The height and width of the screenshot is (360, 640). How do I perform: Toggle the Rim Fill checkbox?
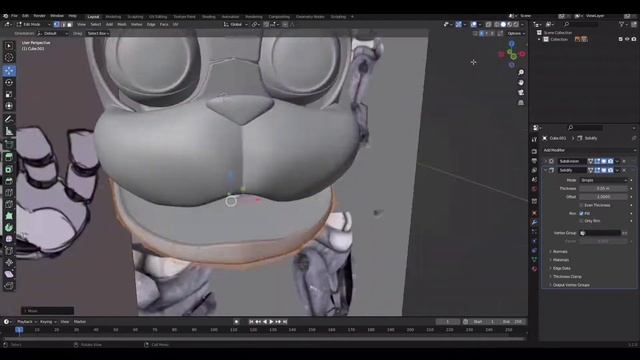(581, 213)
